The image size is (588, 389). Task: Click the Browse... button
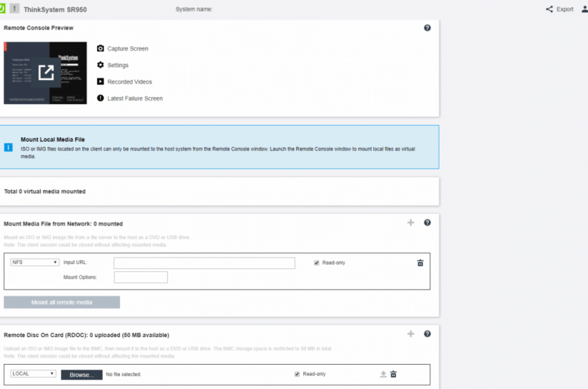(81, 375)
